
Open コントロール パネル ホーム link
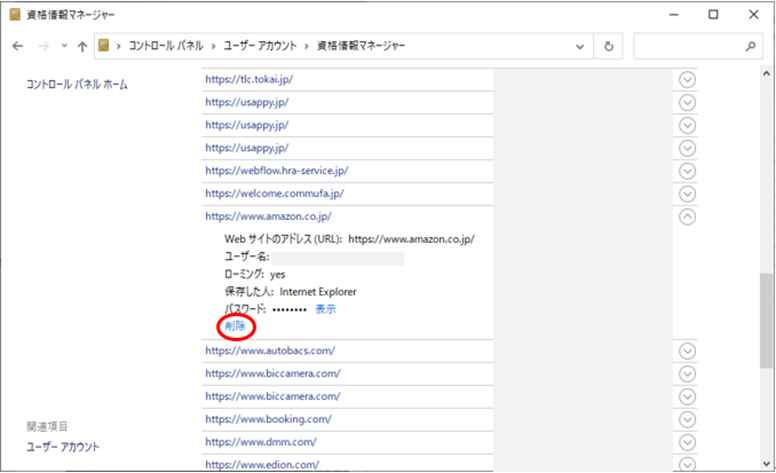click(x=77, y=85)
